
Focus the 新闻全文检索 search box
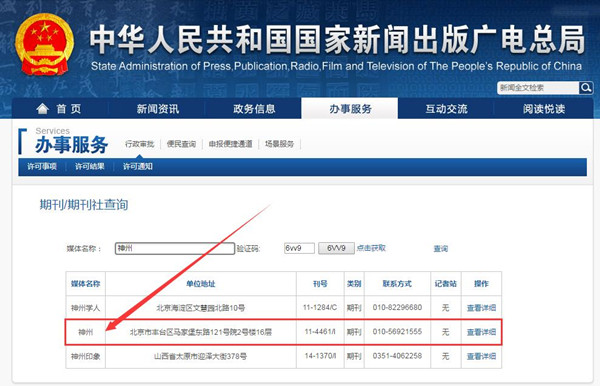click(x=538, y=88)
